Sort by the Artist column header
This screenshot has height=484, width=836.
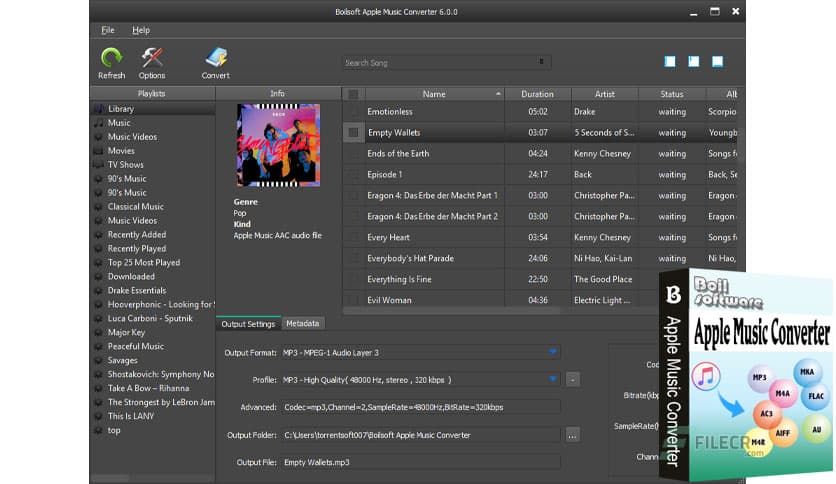605,94
